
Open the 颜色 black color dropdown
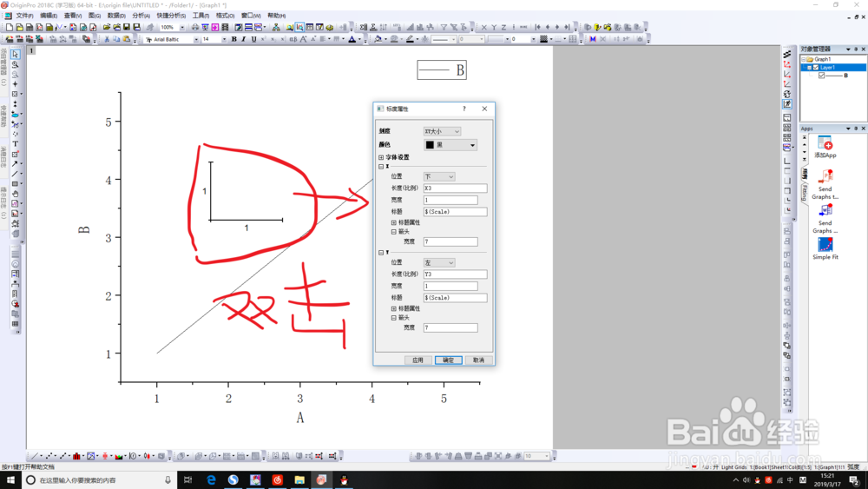pyautogui.click(x=450, y=144)
